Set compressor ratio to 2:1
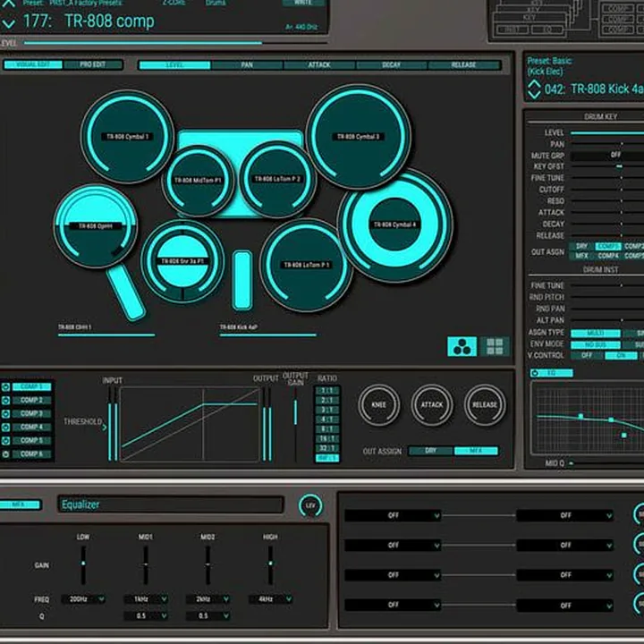Screen dimensions: 644x644 click(327, 400)
